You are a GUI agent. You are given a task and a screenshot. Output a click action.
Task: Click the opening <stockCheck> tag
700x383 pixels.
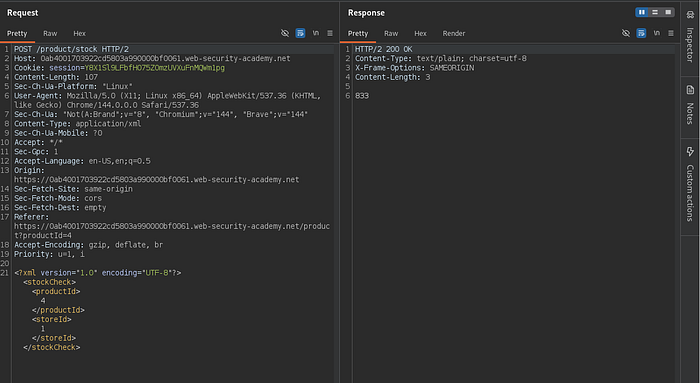coord(50,282)
